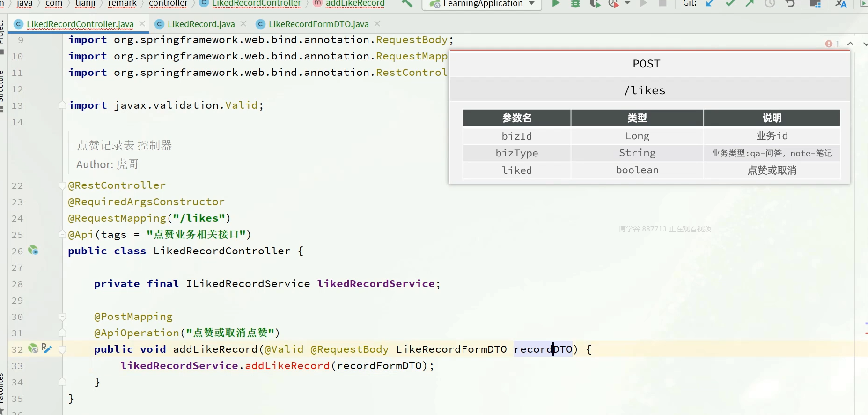This screenshot has height=415, width=868.
Task: Toggle fold marker at @RestController line 22
Action: tap(62, 185)
